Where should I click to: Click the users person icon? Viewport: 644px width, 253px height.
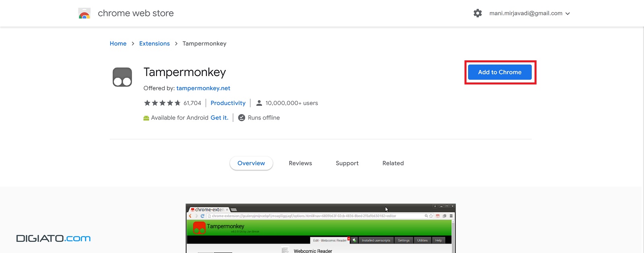pyautogui.click(x=259, y=103)
